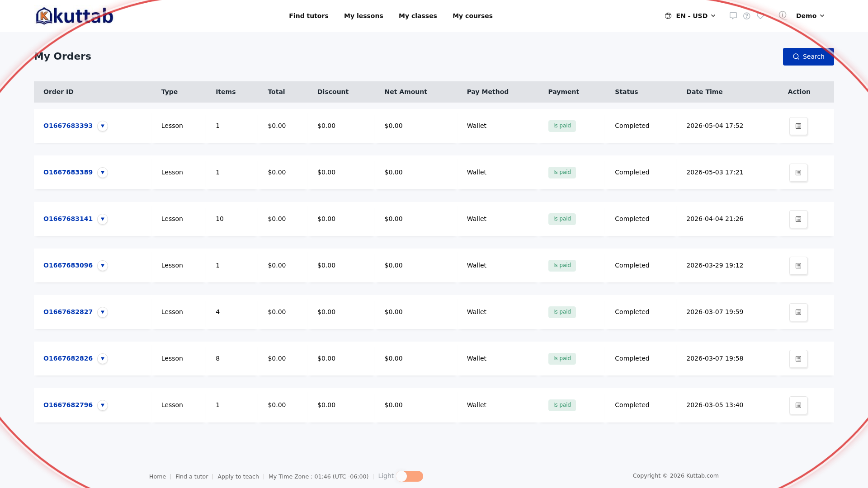Click the 2026-04-04 21:26 date cell
The width and height of the screenshot is (868, 488).
click(715, 219)
